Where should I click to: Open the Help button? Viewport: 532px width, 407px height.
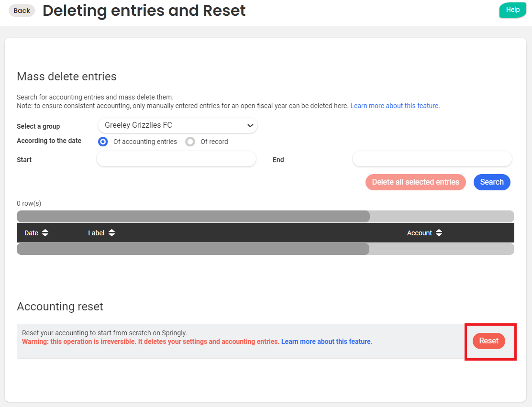[x=512, y=10]
